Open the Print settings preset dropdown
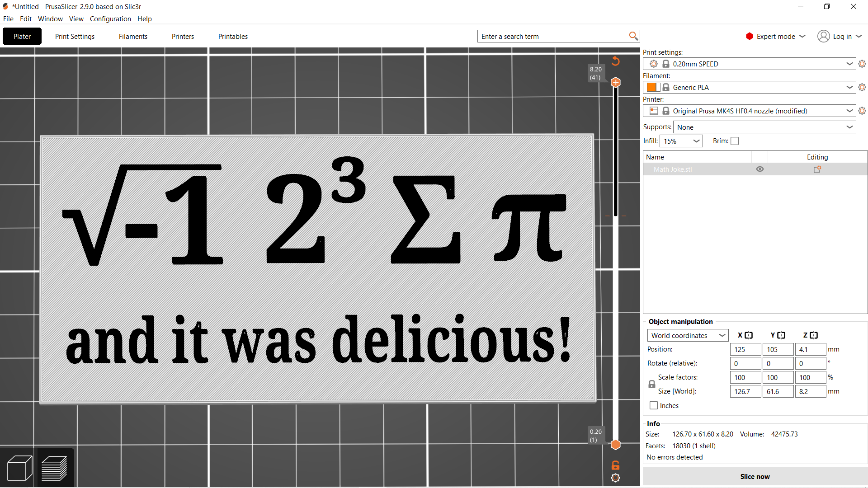 coord(749,64)
